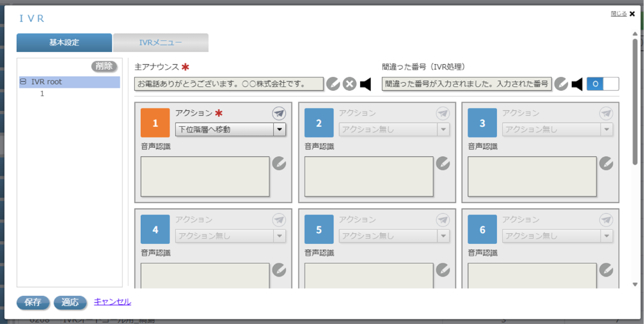Select the blue key 6 tile
Image resolution: width=644 pixels, height=324 pixels.
pos(482,230)
